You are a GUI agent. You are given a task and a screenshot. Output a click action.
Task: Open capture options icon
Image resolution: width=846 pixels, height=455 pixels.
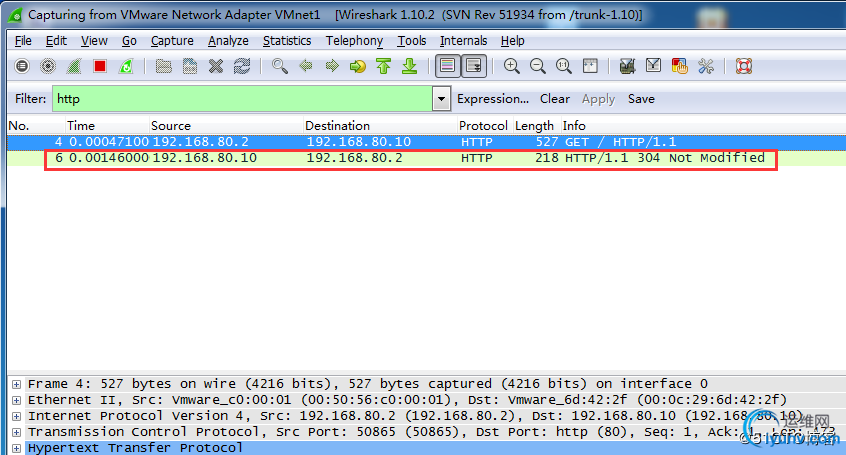tap(48, 66)
